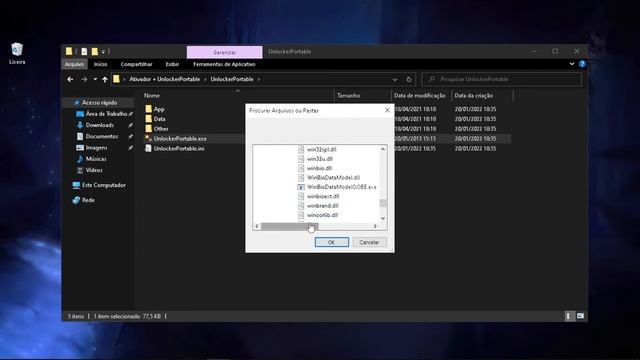The height and width of the screenshot is (360, 640).
Task: Select the UnlockerPortable.exe file
Action: [180, 138]
